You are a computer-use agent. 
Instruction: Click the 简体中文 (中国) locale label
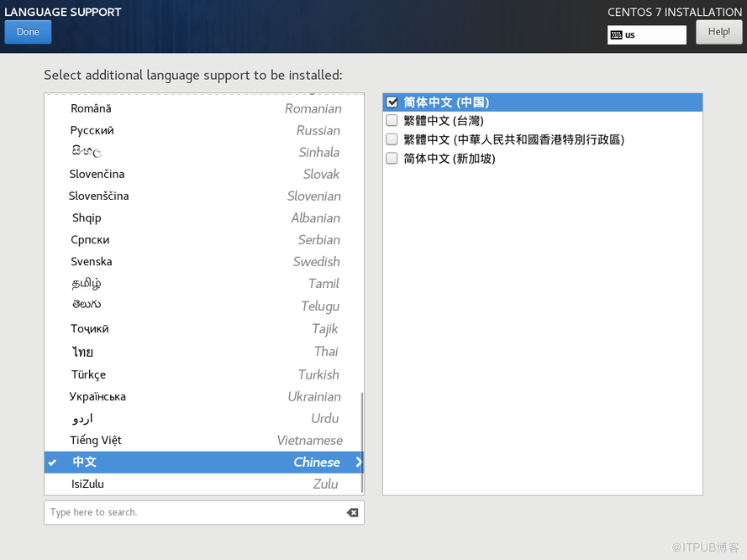coord(446,102)
